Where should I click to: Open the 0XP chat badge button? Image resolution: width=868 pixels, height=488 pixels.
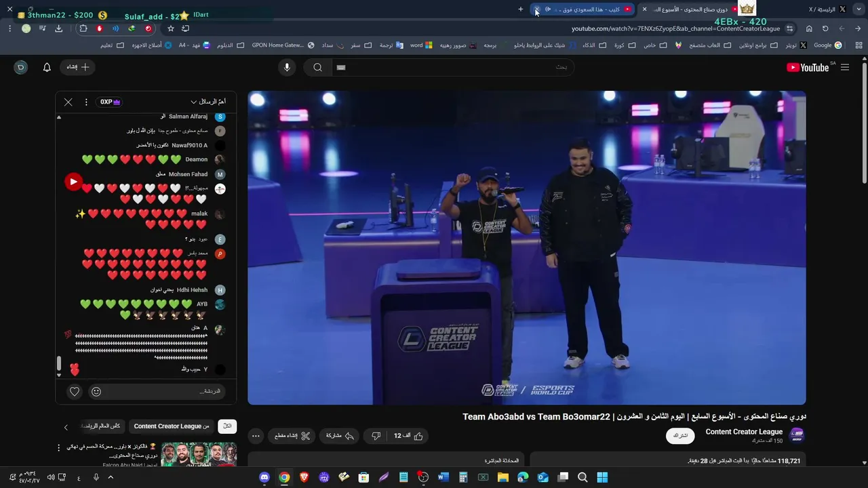point(111,102)
